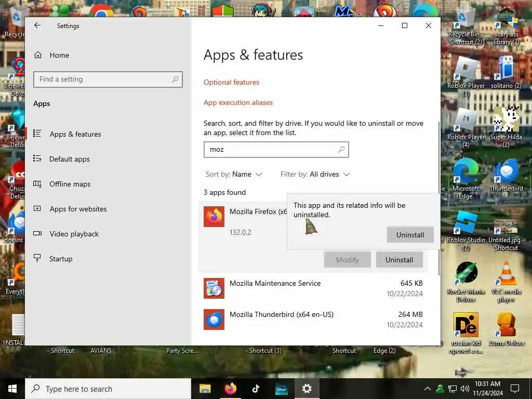The width and height of the screenshot is (532, 399).
Task: Select the solitario (2) desktop icon
Action: (506, 73)
